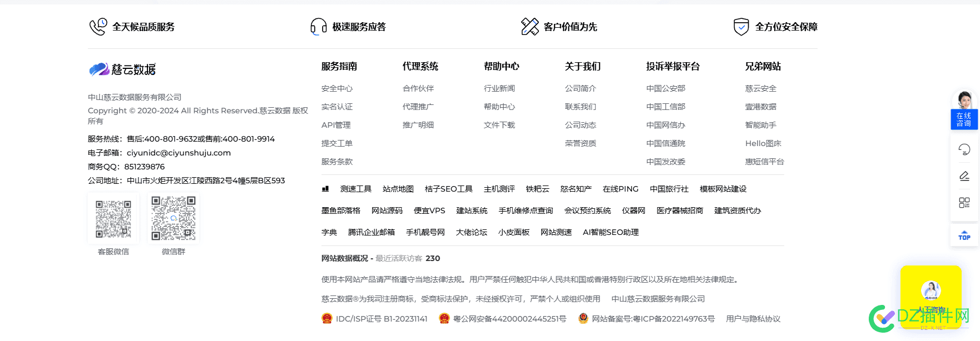This screenshot has width=980, height=341.
Task: Open the 中国发改委 link
Action: point(666,162)
